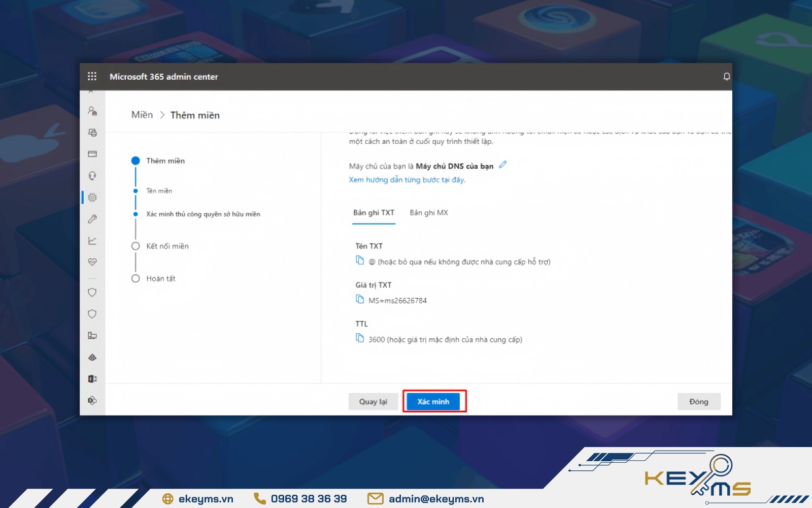Open the notifications bell

tap(726, 76)
